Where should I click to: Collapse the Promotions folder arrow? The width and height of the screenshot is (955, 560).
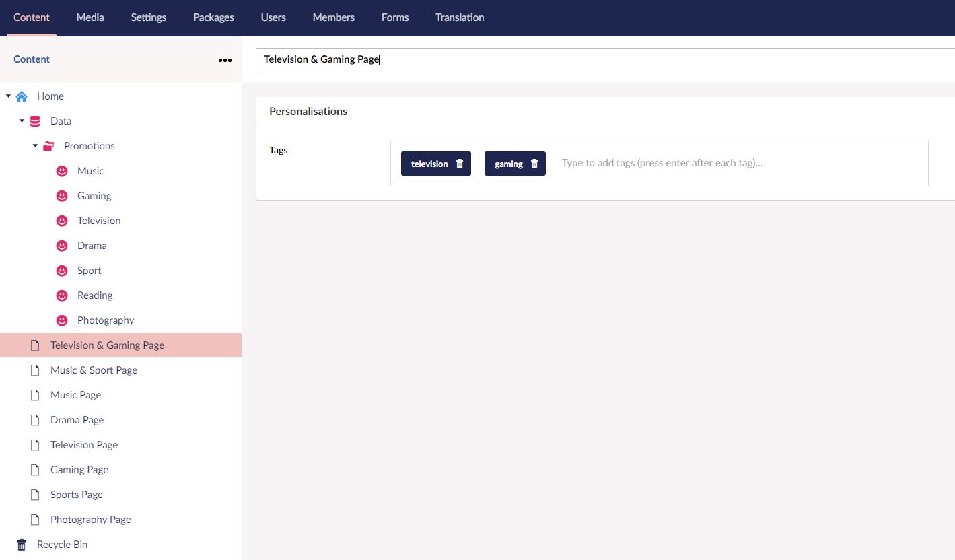pos(35,146)
